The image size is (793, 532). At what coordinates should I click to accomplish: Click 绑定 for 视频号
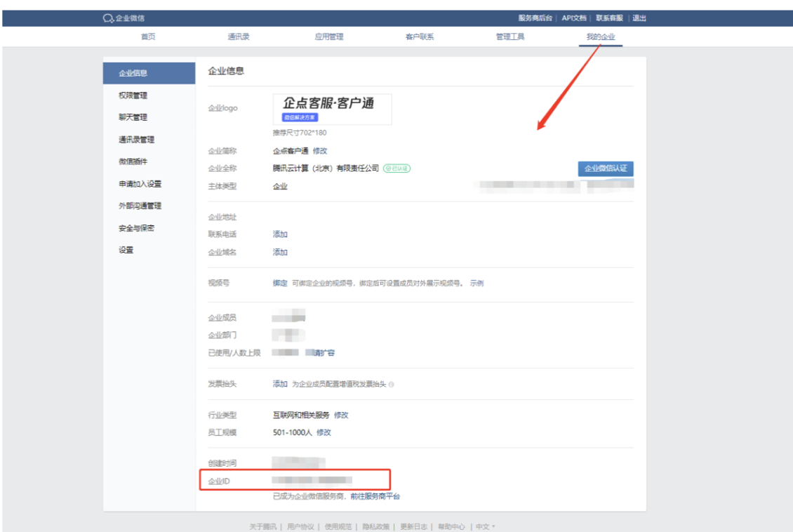(x=280, y=283)
